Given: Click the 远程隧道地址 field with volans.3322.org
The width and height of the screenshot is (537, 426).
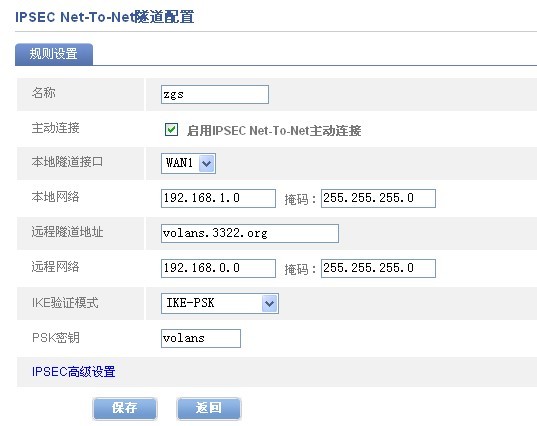Looking at the screenshot, I should tap(250, 234).
